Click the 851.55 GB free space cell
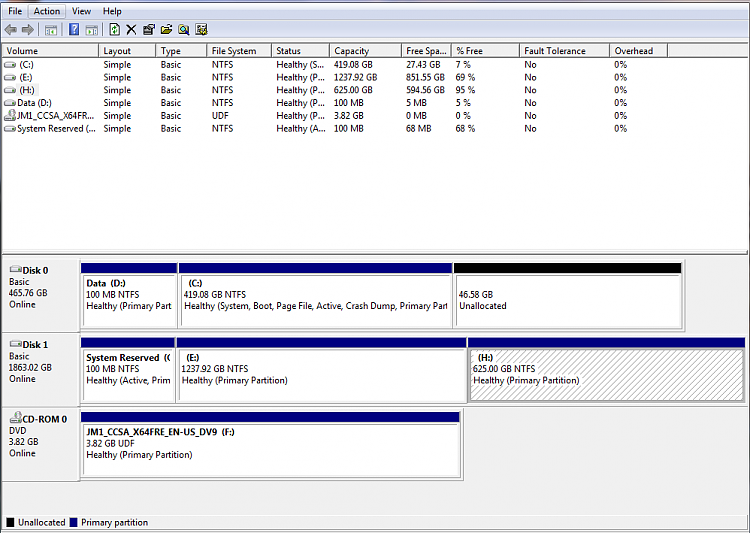This screenshot has width=750, height=533. coord(425,78)
